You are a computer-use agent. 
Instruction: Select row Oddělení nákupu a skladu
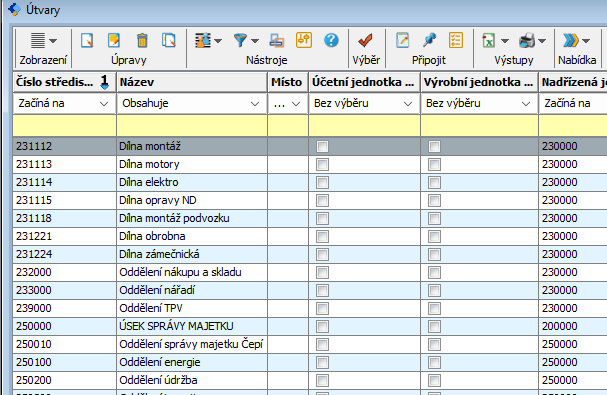tap(310, 272)
